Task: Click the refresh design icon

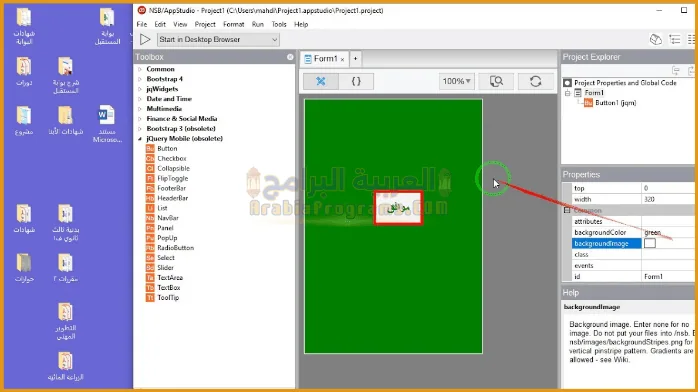Action: 536,81
